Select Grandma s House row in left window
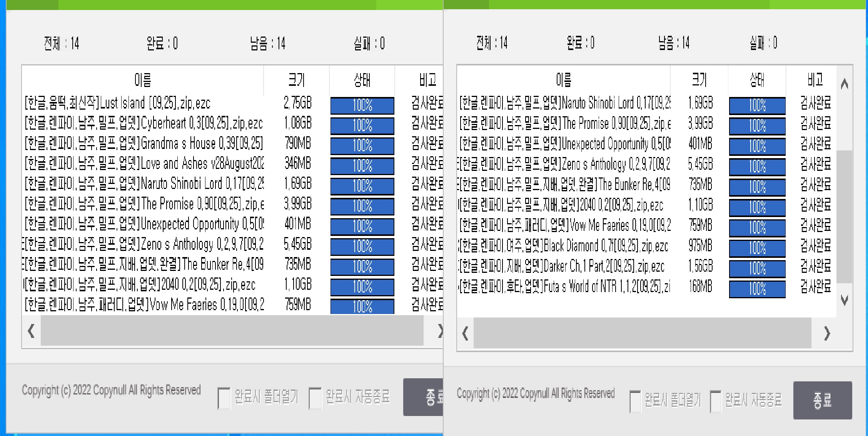Image resolution: width=868 pixels, height=436 pixels. pos(232,144)
